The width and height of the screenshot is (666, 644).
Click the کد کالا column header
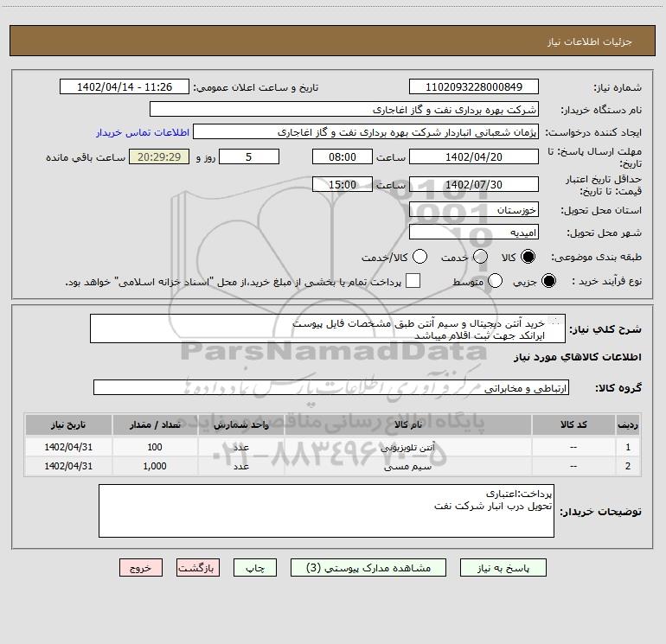point(573,424)
